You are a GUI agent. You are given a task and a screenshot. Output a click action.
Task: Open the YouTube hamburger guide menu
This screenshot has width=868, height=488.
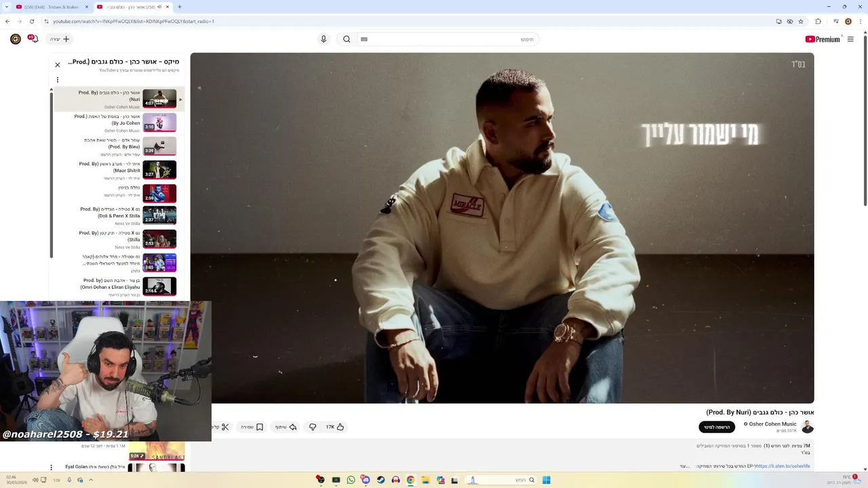850,39
